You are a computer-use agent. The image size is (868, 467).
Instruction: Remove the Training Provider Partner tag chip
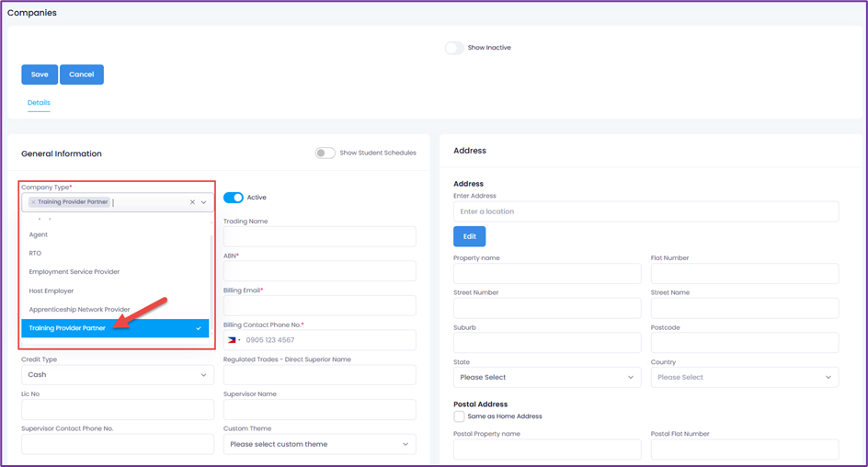click(33, 202)
